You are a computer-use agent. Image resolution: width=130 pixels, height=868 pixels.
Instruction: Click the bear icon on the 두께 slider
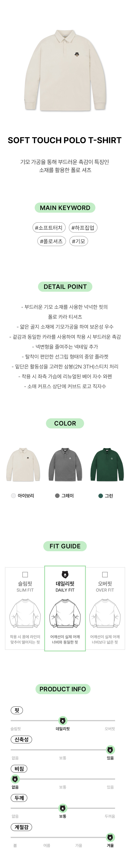62,808
